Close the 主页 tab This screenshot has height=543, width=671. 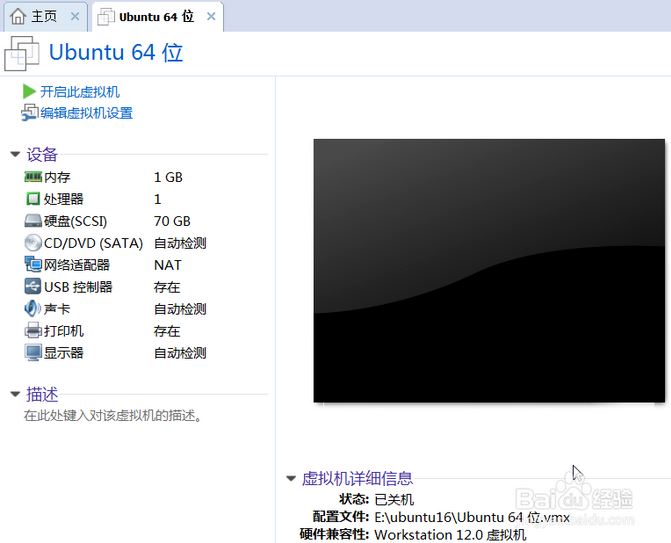(x=75, y=17)
